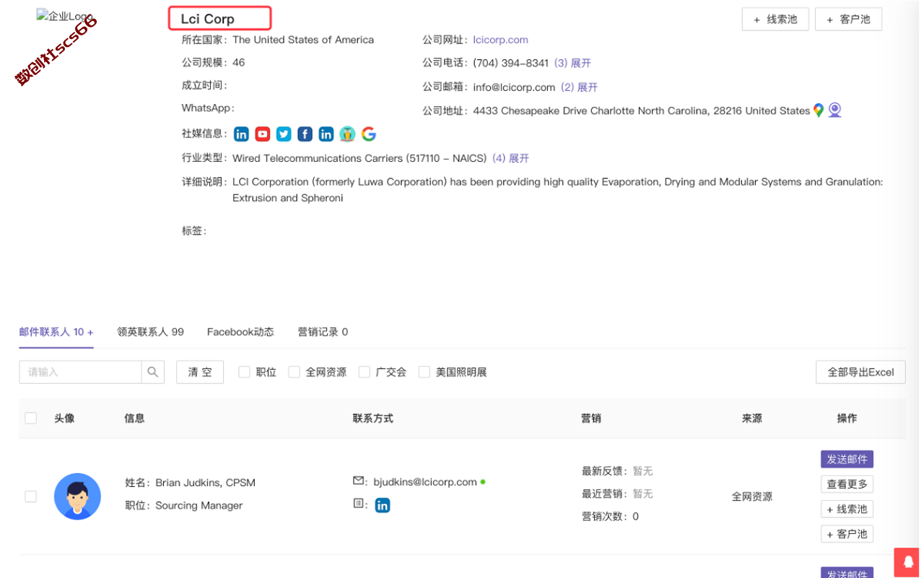Open the company's YouTube social icon
Image resolution: width=924 pixels, height=578 pixels.
pos(263,134)
